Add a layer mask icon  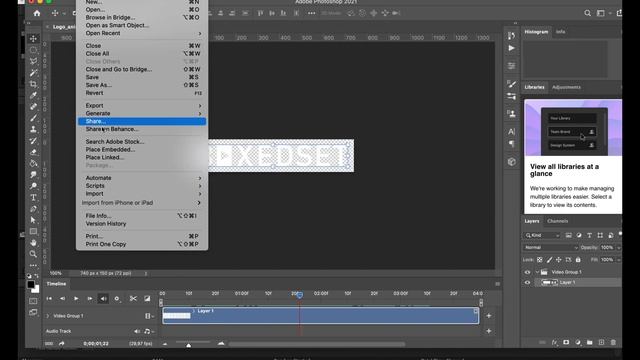pos(566,342)
